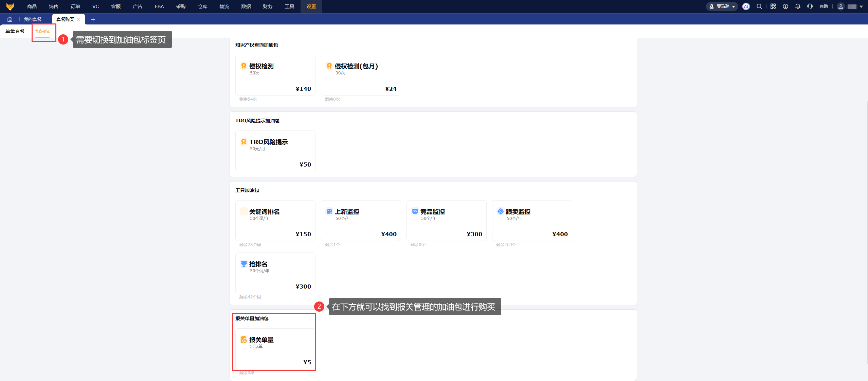This screenshot has height=381, width=868.
Task: Open the notifications bell
Action: click(798, 6)
